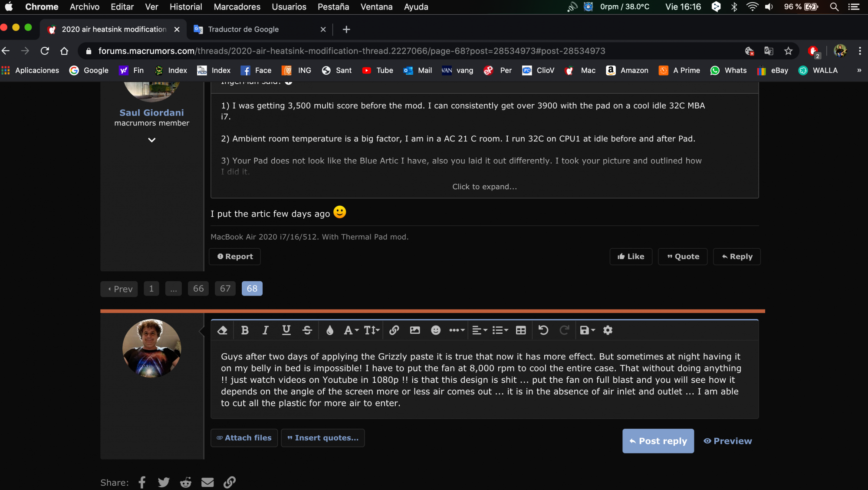Open the page jump ellipsis
The width and height of the screenshot is (868, 490).
coord(174,289)
